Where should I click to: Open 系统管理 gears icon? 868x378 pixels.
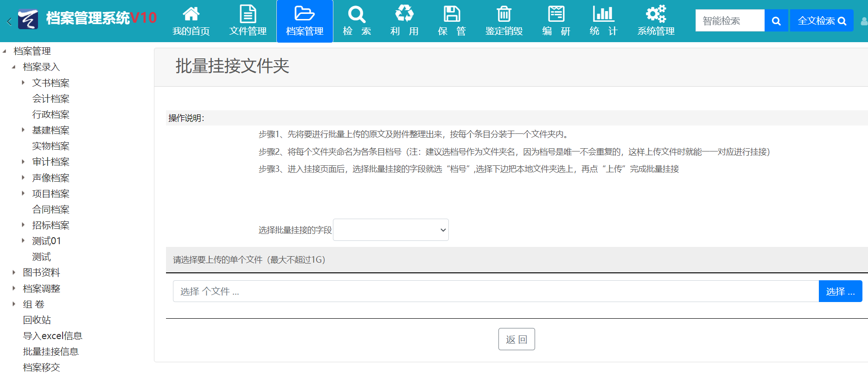coord(656,14)
